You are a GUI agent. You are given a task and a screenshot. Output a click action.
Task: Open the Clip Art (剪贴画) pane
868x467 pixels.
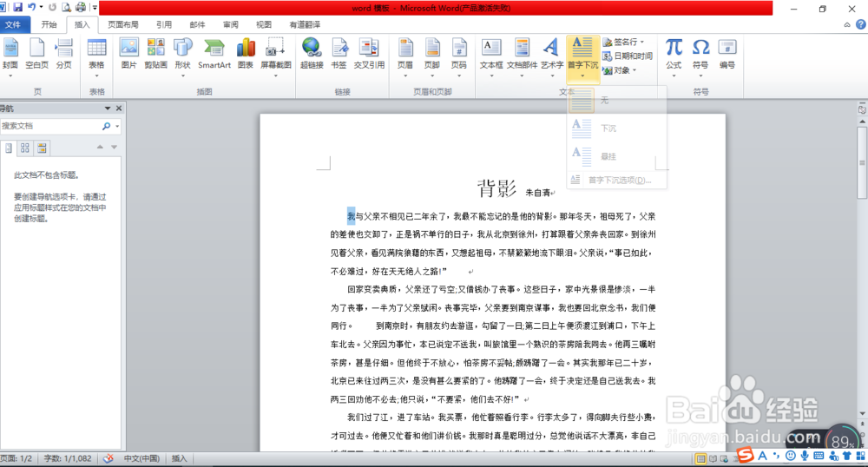pyautogui.click(x=155, y=54)
